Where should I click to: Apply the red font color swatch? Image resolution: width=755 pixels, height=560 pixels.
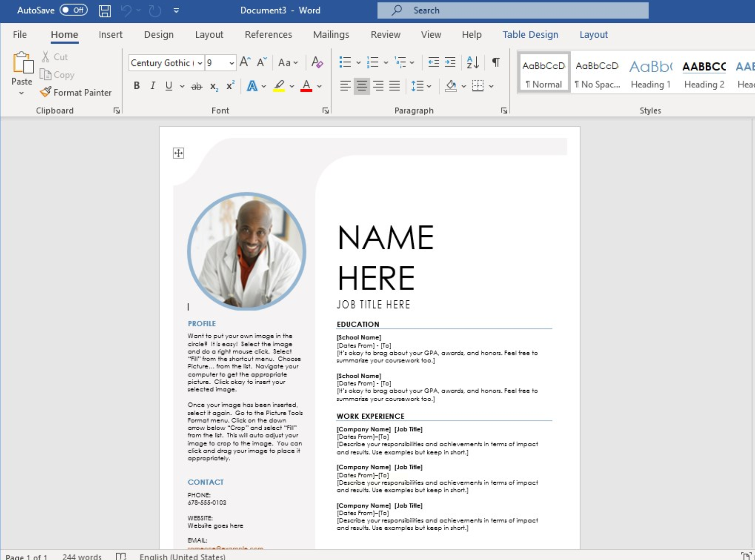(x=306, y=86)
